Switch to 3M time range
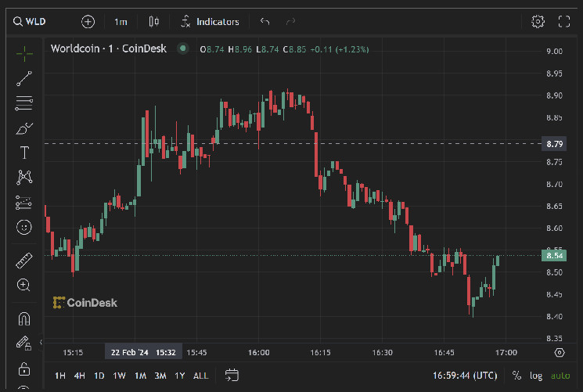This screenshot has height=392, width=583. (160, 376)
